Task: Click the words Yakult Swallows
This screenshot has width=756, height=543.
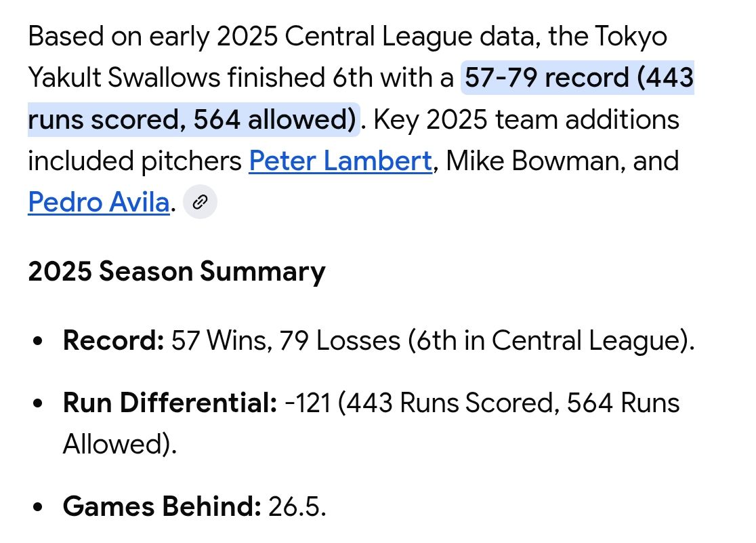Action: (x=124, y=79)
